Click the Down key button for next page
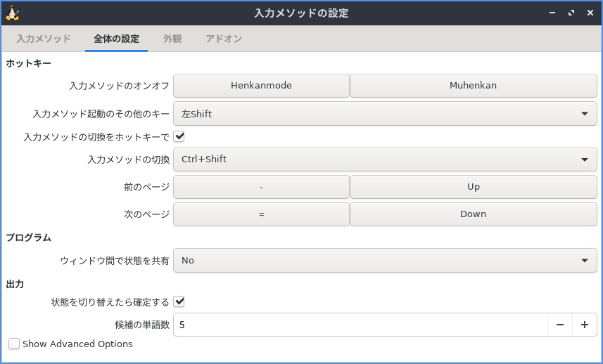603x364 pixels. click(x=473, y=214)
